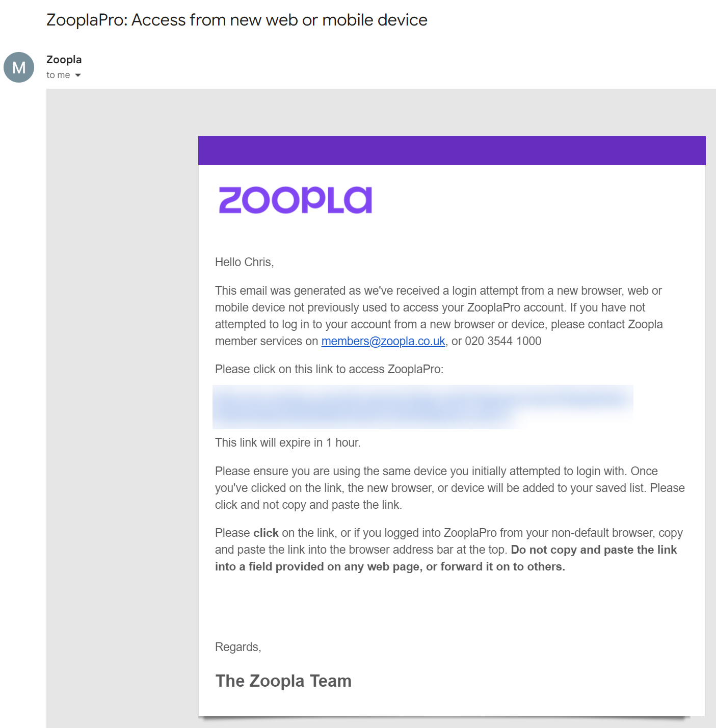Click the grey margin left of the email card
This screenshot has width=716, height=728.
pos(122,408)
